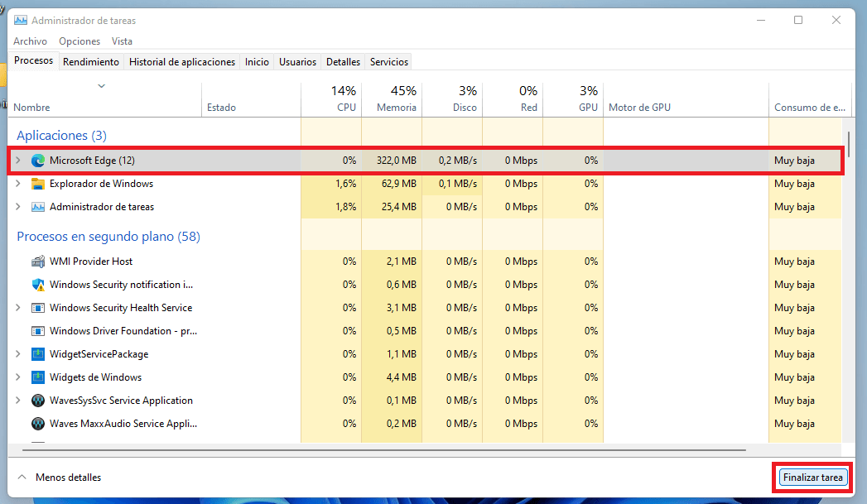Switch to the Usuarios tab
The height and width of the screenshot is (504, 867).
[297, 62]
